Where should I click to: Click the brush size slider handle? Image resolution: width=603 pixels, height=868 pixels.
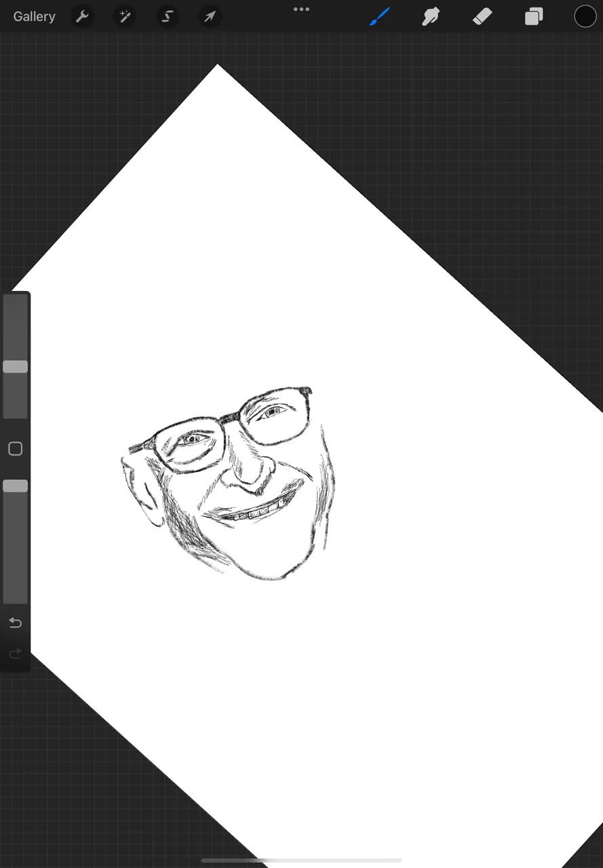coord(15,367)
